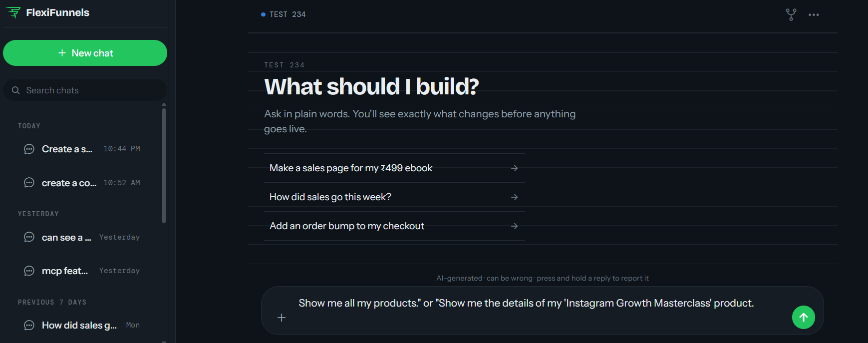Screen dimensions: 868x343
Task: Click scroll-down arrow at bottom of chat list
Action: pyautogui.click(x=164, y=341)
